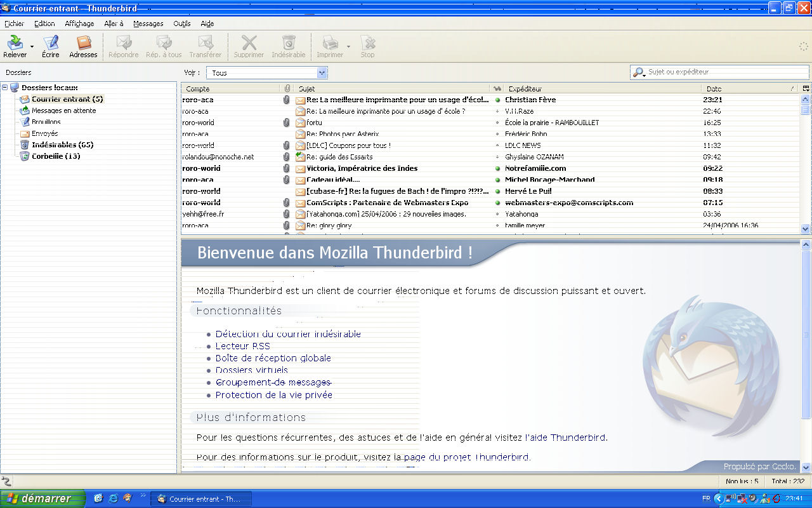Screen dimensions: 812x508
Task: Toggle read dot on Yatahonga message
Action: point(498,214)
